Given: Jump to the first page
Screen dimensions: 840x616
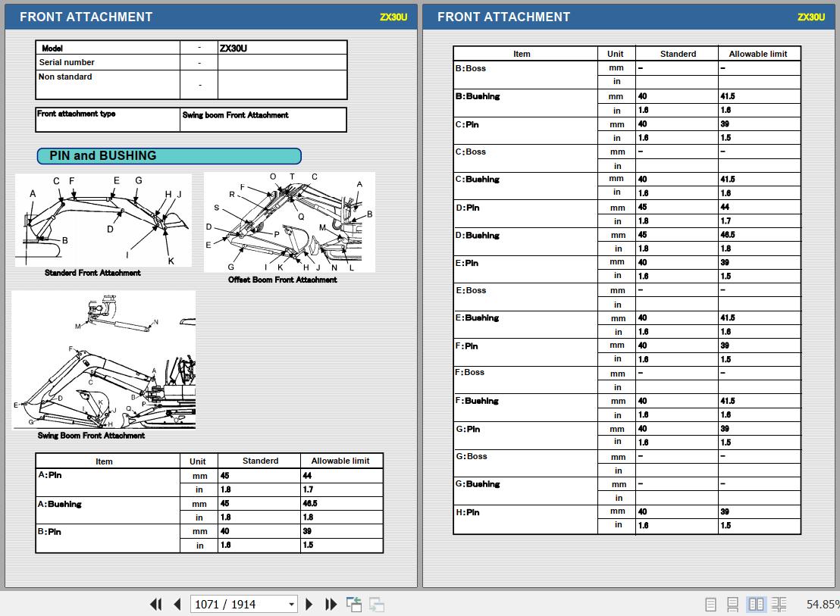Looking at the screenshot, I should (156, 604).
